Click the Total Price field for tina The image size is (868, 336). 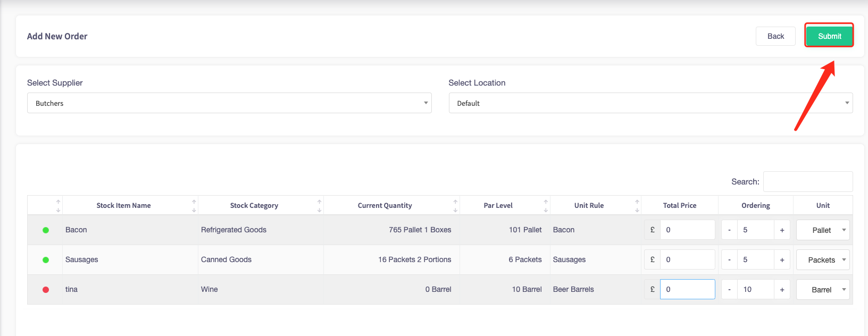click(687, 290)
